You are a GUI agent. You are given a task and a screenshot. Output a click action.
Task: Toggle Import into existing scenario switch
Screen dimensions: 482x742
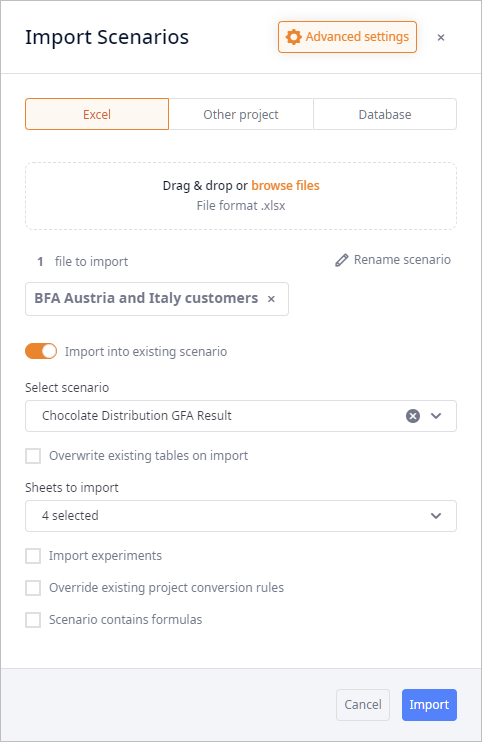[41, 352]
